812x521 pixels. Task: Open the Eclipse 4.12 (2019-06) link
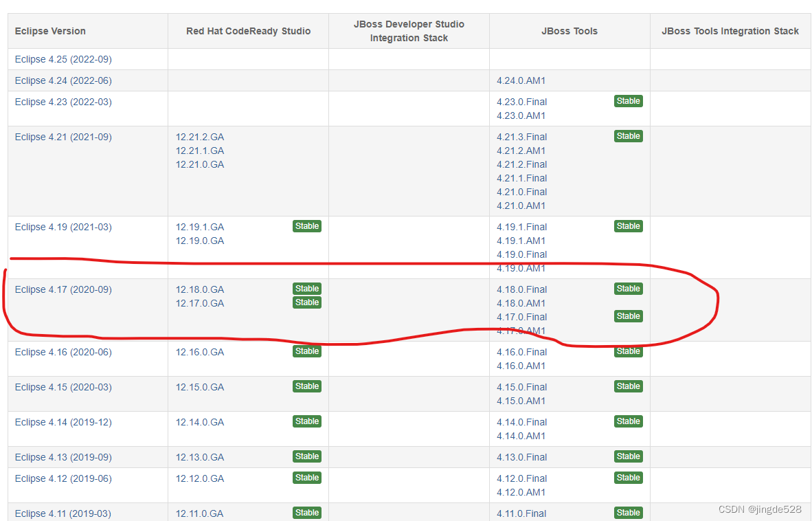tap(63, 478)
